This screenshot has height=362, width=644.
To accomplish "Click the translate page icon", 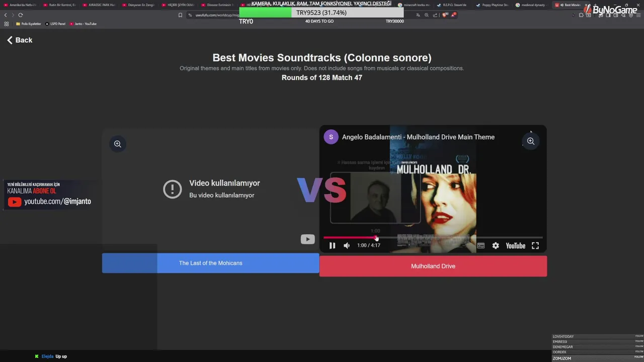I will [x=418, y=15].
